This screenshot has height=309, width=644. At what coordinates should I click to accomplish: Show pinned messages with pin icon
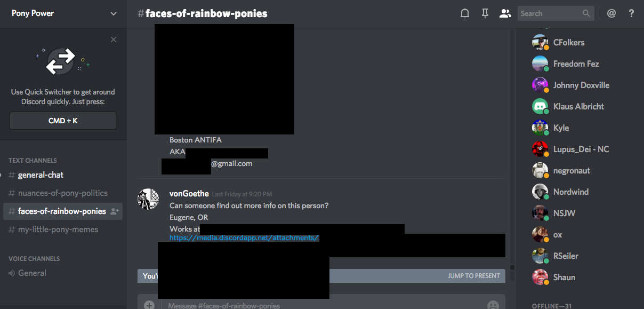[485, 13]
